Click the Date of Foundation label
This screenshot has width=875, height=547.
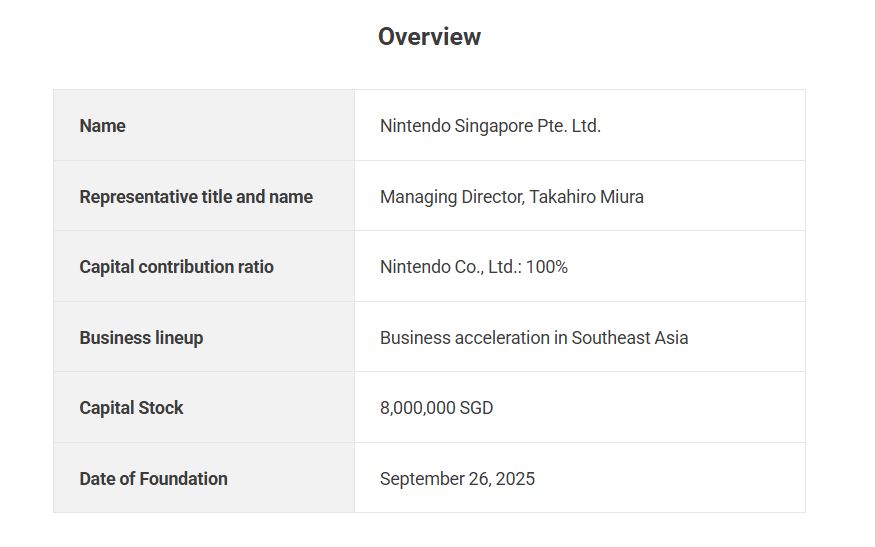[x=153, y=479]
